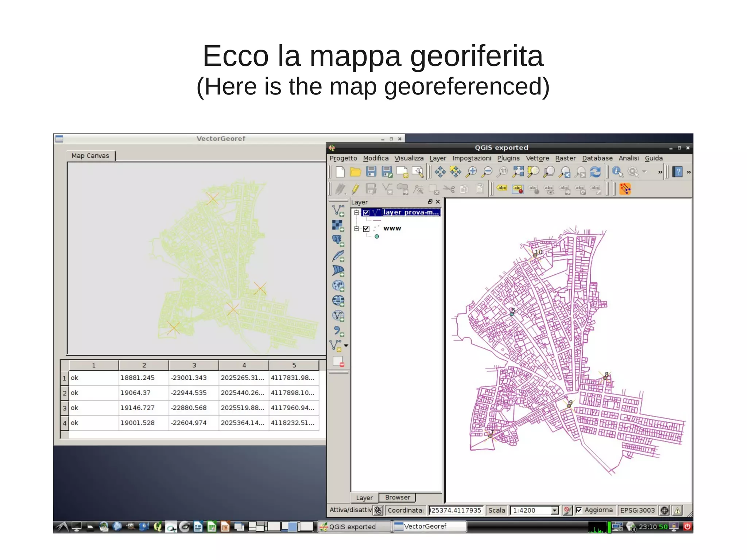This screenshot has width=747, height=560.
Task: Open the QGIS help book icon
Action: tap(677, 172)
